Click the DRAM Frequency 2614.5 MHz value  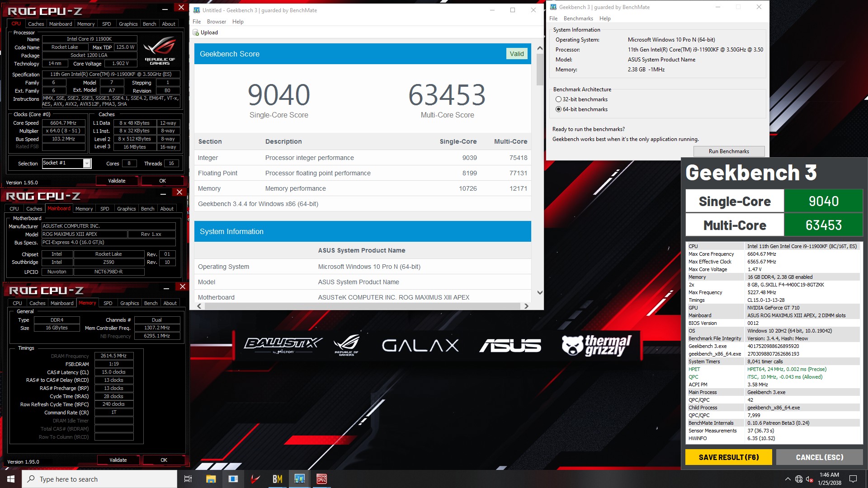coord(114,356)
